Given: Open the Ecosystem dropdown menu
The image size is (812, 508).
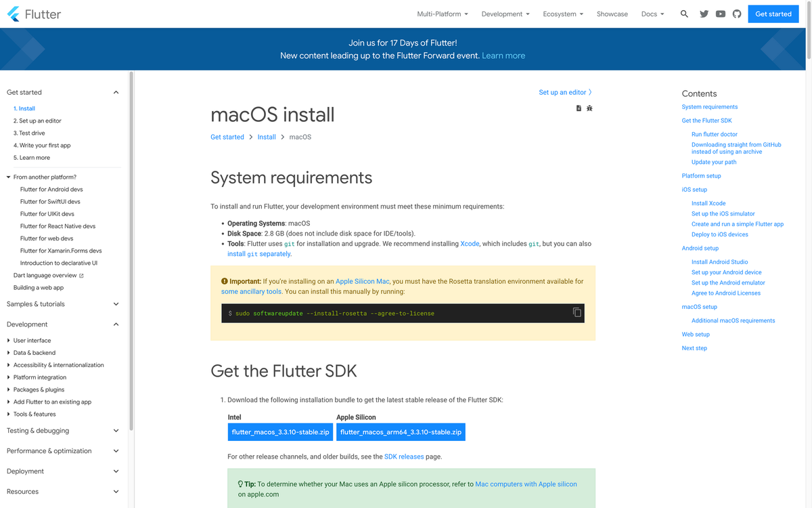Looking at the screenshot, I should pyautogui.click(x=563, y=14).
